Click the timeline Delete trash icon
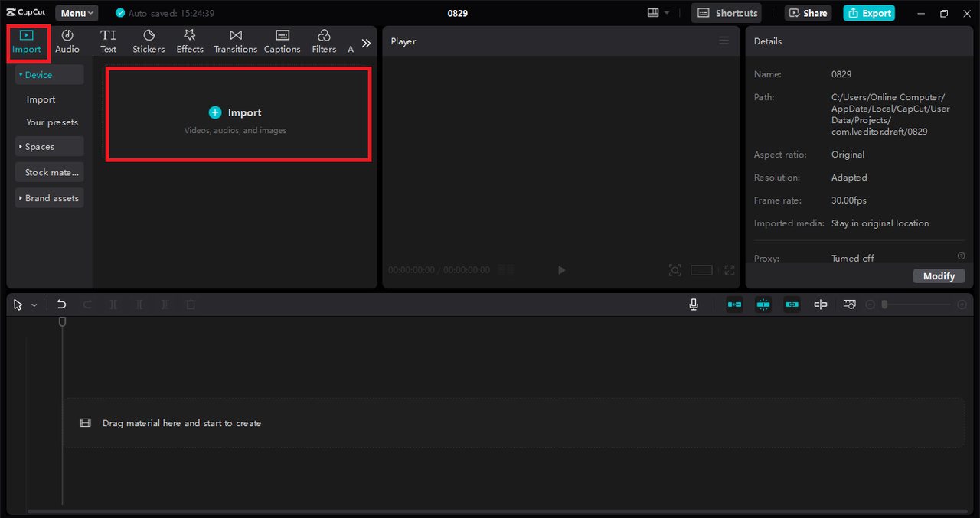Screen dimensions: 980x518 pos(191,305)
